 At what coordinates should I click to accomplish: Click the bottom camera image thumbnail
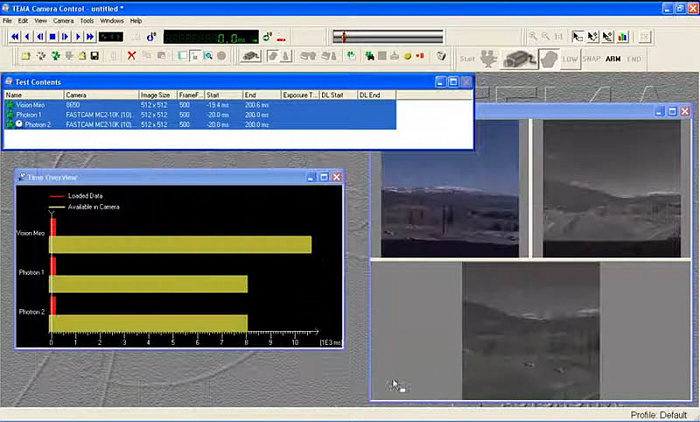(x=531, y=331)
